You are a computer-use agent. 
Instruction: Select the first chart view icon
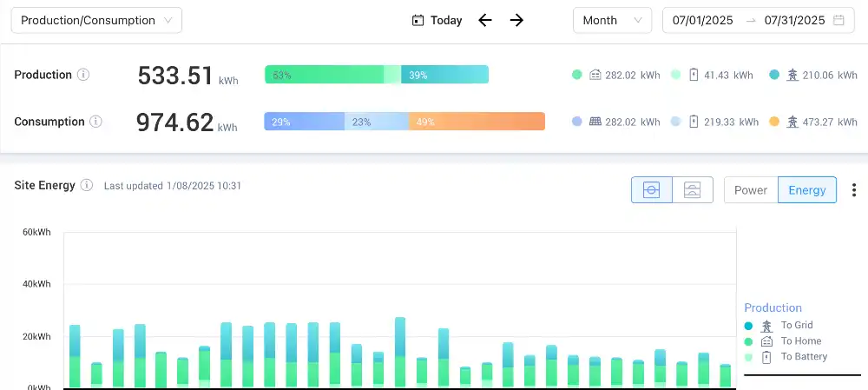(x=652, y=190)
